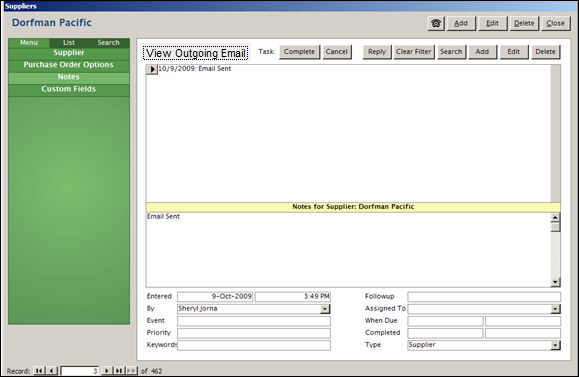Select the '10/9/2009: Email Sent' row

pos(348,69)
